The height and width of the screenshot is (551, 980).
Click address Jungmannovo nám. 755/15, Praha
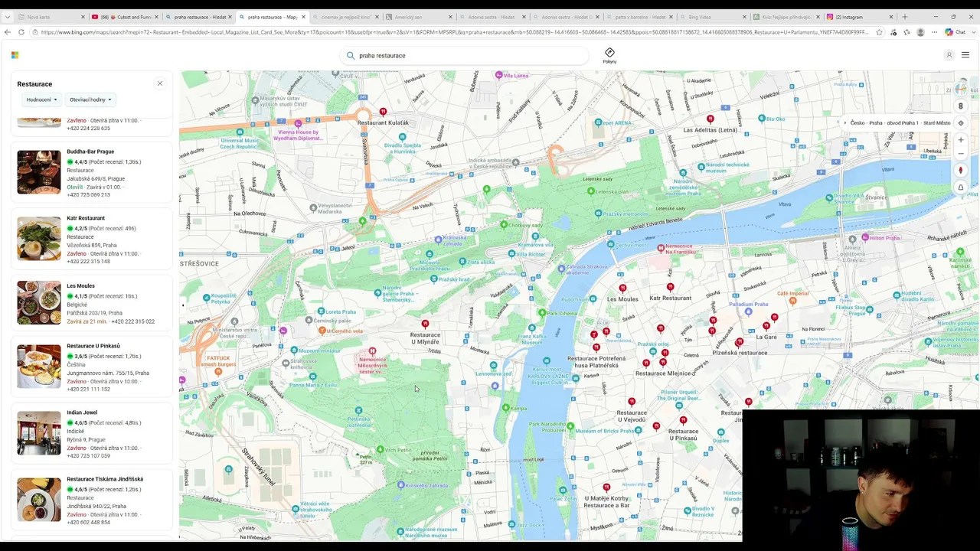coord(108,373)
